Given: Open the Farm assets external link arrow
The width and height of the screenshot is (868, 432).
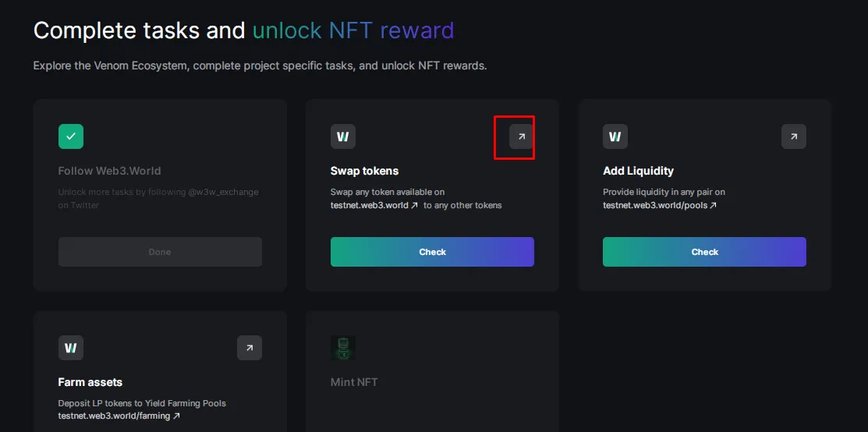Looking at the screenshot, I should [250, 348].
